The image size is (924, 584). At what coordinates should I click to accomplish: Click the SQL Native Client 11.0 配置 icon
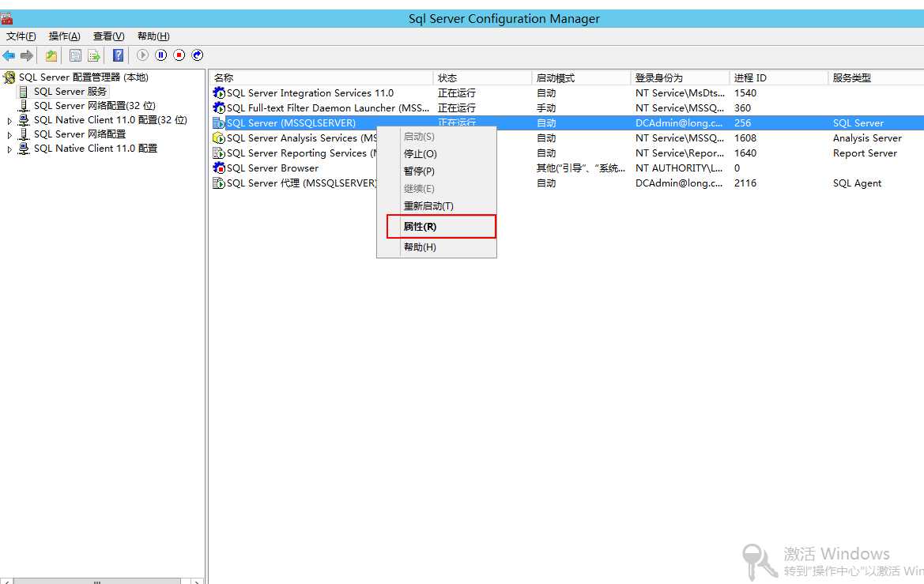[x=24, y=149]
